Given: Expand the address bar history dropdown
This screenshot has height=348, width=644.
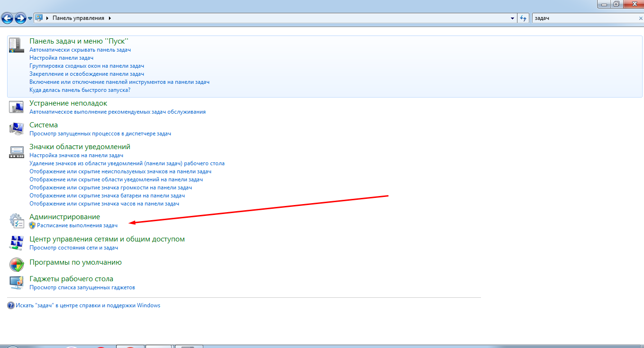Looking at the screenshot, I should tap(512, 18).
